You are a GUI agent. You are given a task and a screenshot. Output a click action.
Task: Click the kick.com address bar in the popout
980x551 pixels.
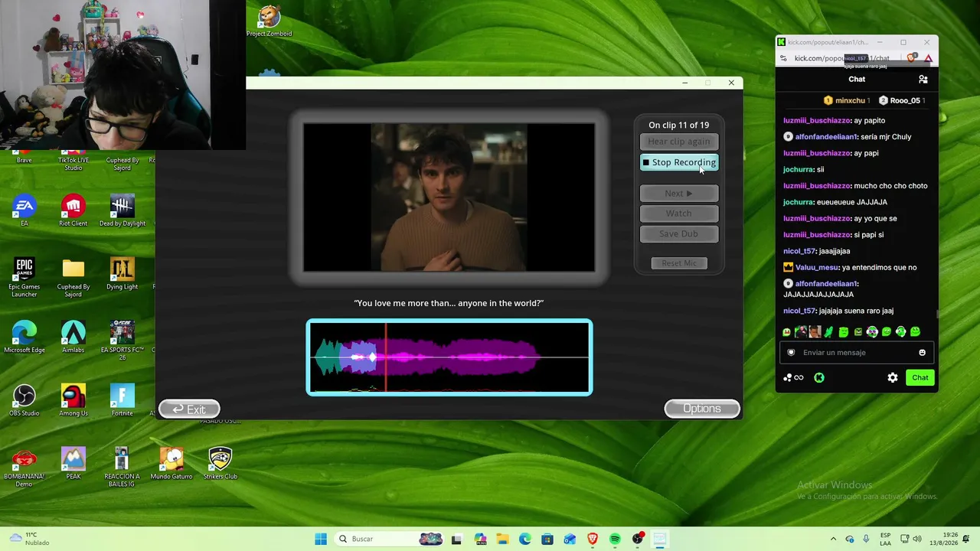tap(841, 58)
